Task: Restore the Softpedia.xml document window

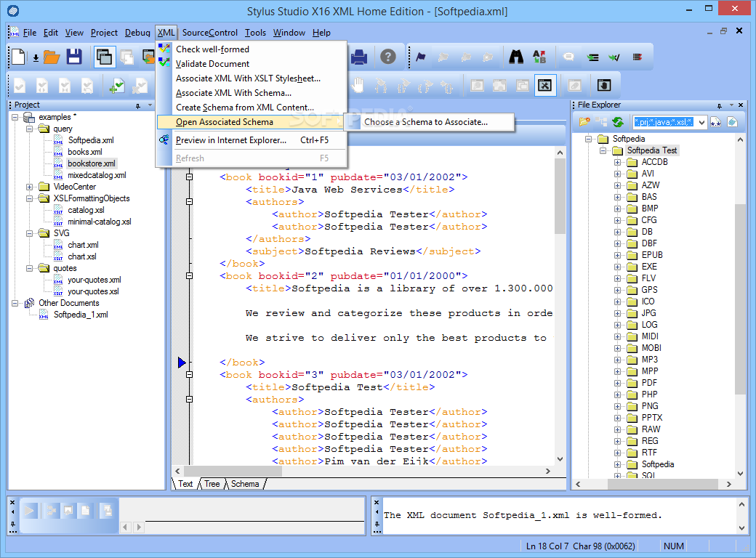Action: click(x=724, y=31)
